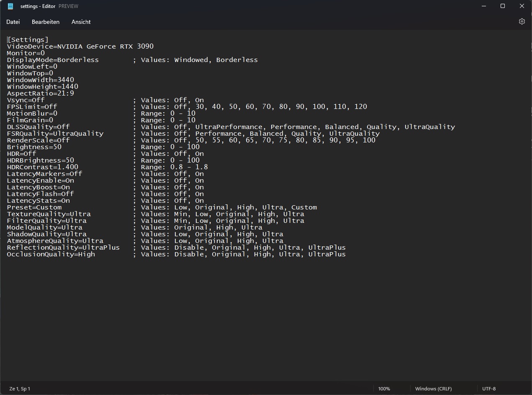Click the Notepad app icon in title bar
The width and height of the screenshot is (532, 395).
[x=10, y=6]
